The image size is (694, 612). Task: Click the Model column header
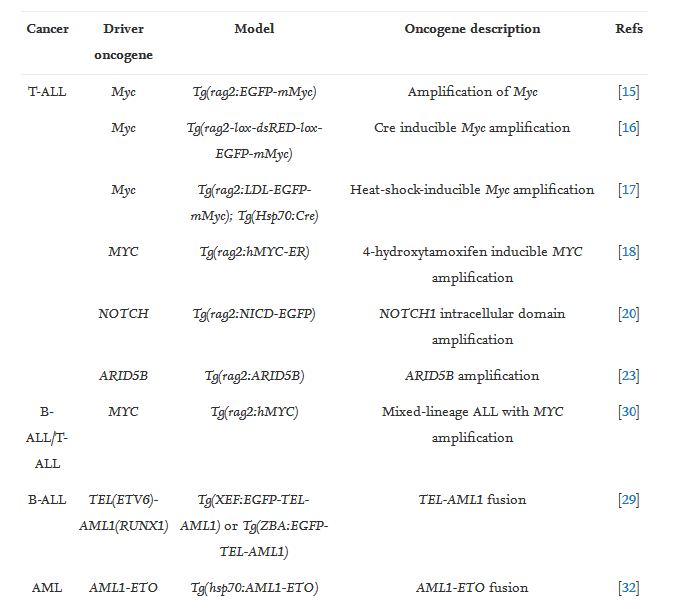[x=254, y=29]
